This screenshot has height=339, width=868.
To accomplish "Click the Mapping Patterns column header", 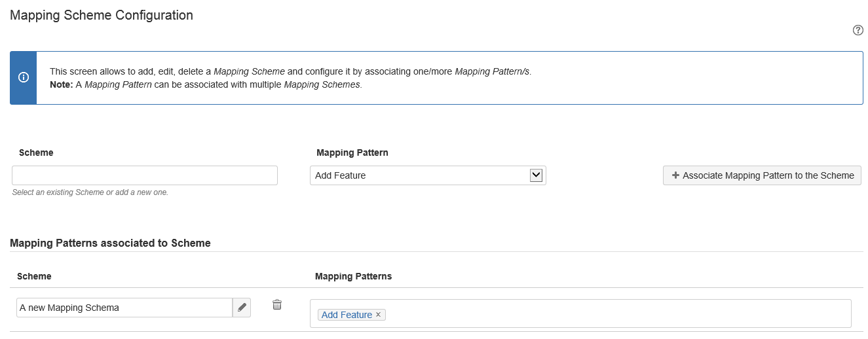I will 353,276.
